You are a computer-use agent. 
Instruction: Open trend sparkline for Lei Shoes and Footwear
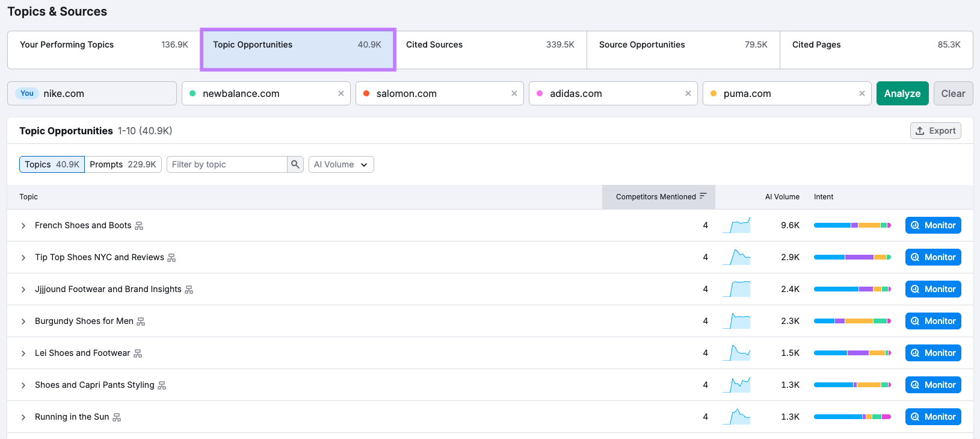coord(736,353)
